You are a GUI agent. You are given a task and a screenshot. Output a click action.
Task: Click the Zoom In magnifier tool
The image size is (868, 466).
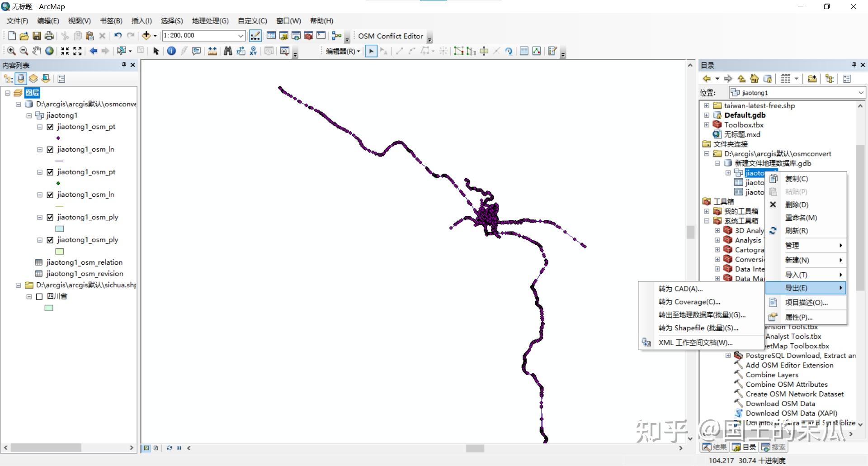pyautogui.click(x=11, y=51)
